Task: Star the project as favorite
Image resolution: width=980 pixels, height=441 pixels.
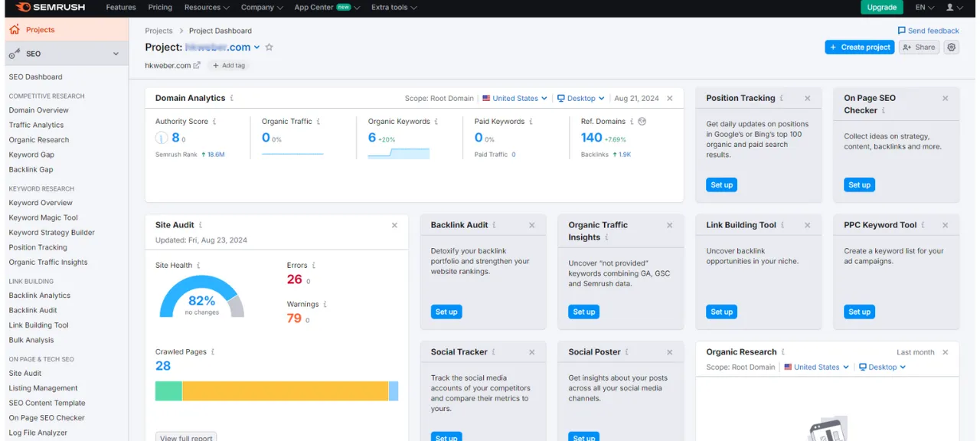Action: (269, 47)
